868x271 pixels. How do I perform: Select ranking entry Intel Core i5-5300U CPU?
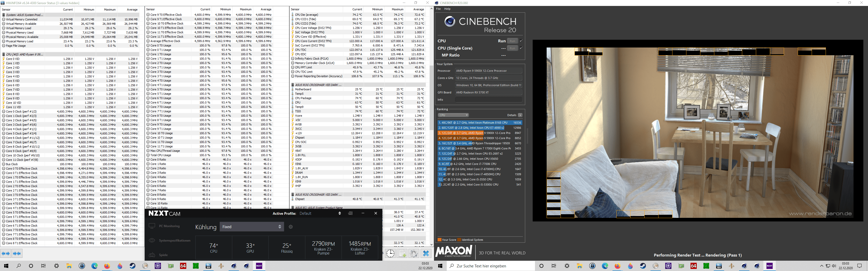click(479, 185)
